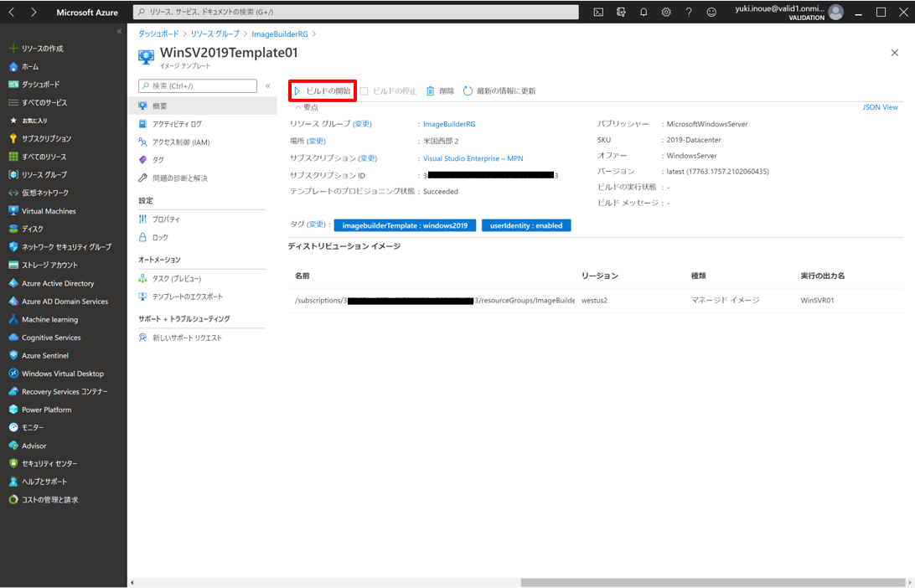Refresh with 最新の情報に更新
The image size is (915, 588).
(x=499, y=91)
